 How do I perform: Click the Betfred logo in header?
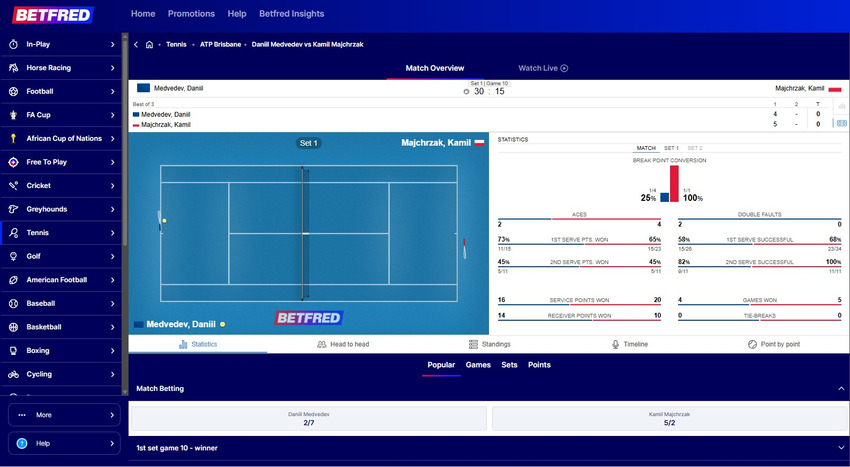pyautogui.click(x=53, y=15)
